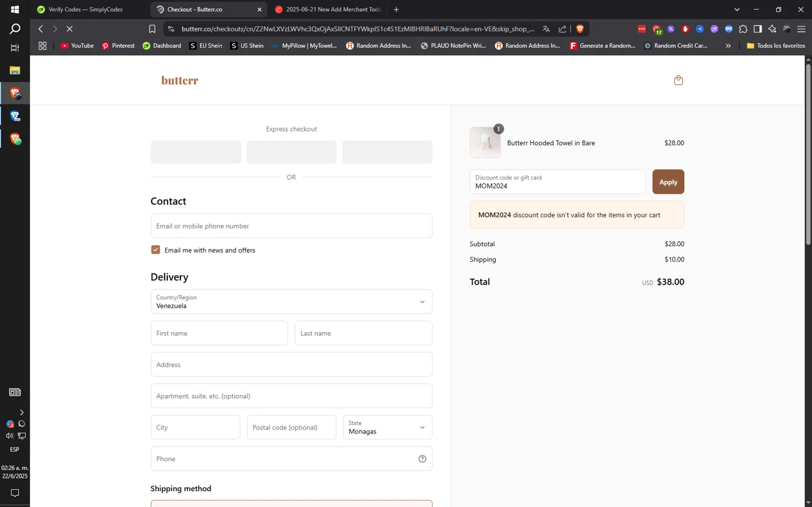This screenshot has width=812, height=507.
Task: Click the volume speaker tray icon
Action: coord(9,436)
